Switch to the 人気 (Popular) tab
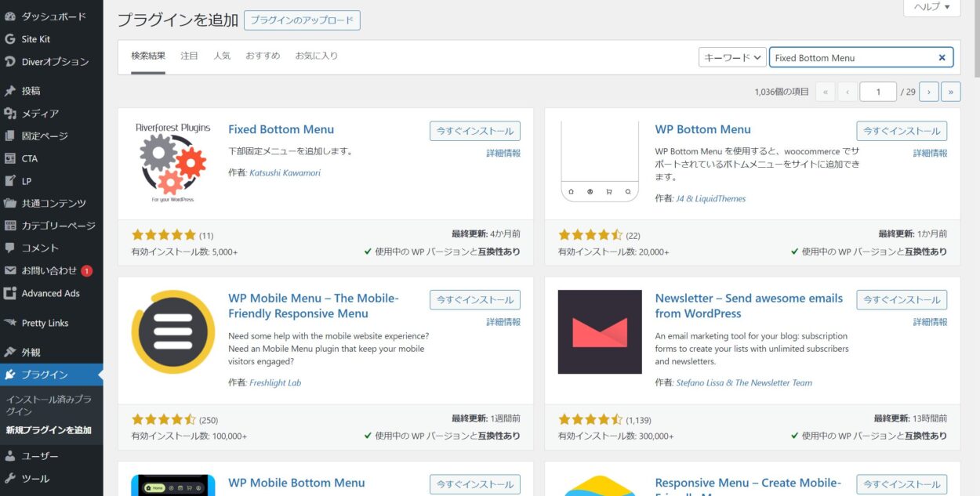 tap(222, 55)
